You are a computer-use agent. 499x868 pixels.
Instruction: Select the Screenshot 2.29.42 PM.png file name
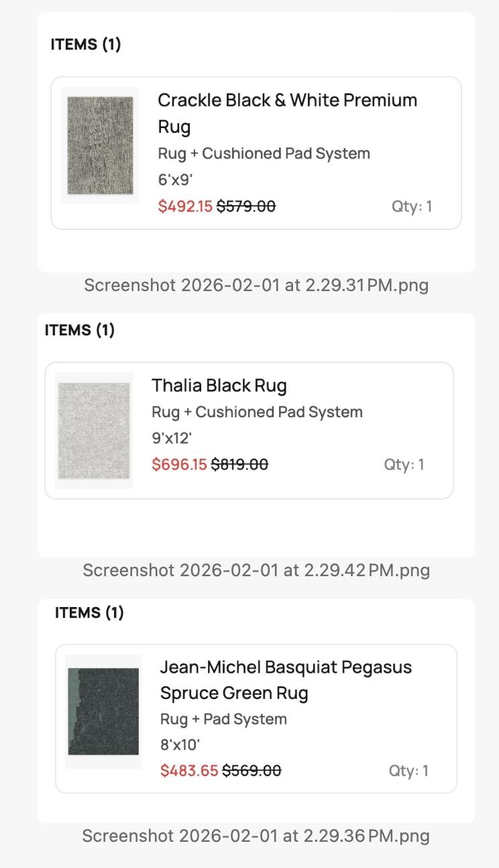pos(256,570)
